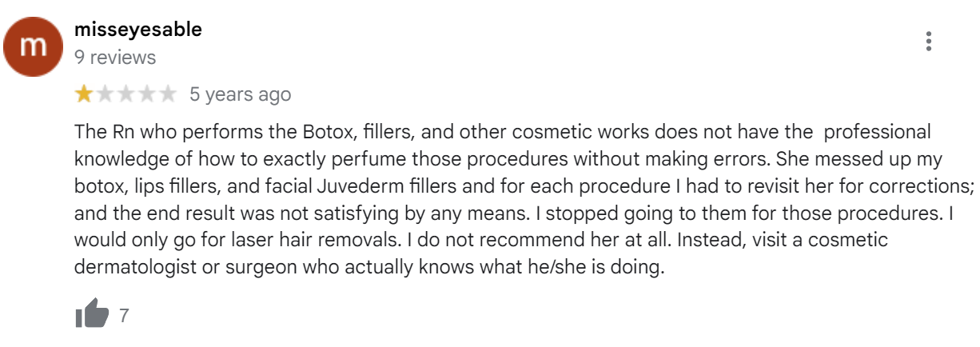Click the fourth gray rating star
The width and height of the screenshot is (980, 347).
click(146, 94)
